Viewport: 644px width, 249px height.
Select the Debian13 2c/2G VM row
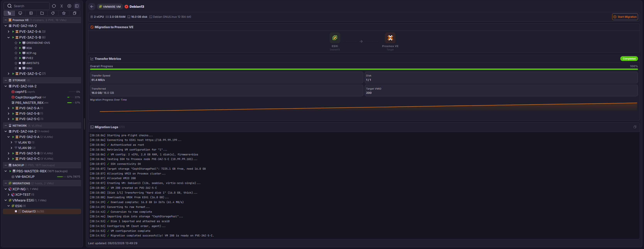click(42, 212)
